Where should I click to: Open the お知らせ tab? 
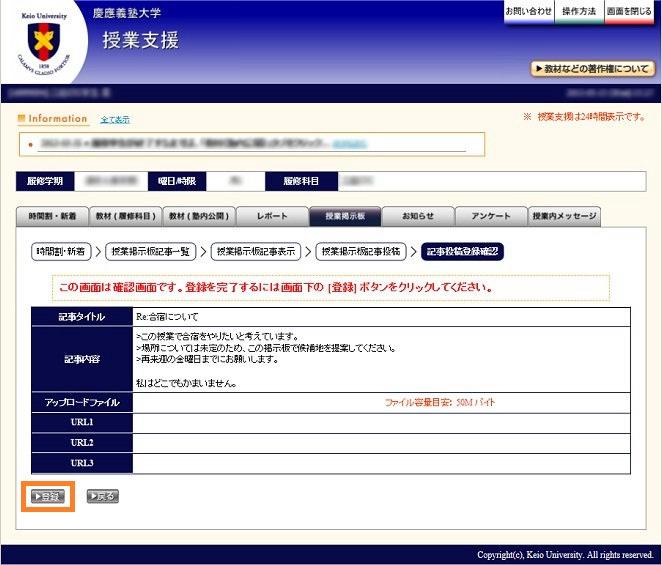pos(418,217)
